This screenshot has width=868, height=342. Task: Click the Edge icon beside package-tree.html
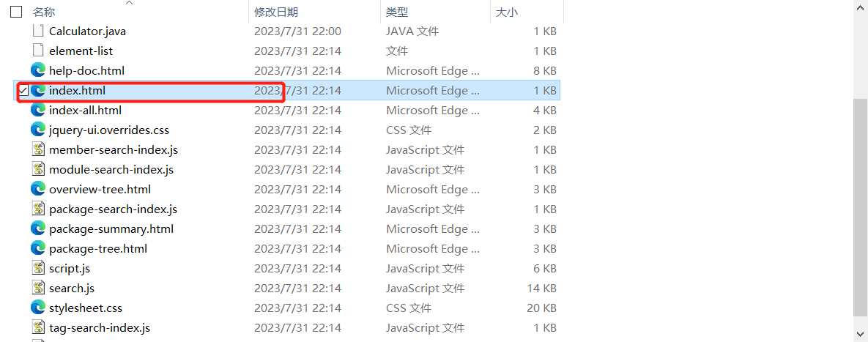coord(37,248)
